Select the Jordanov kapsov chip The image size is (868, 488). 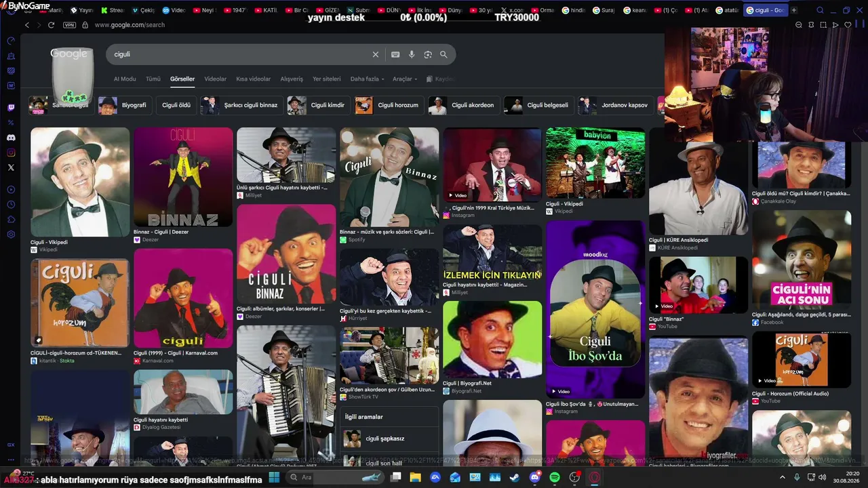click(x=616, y=105)
